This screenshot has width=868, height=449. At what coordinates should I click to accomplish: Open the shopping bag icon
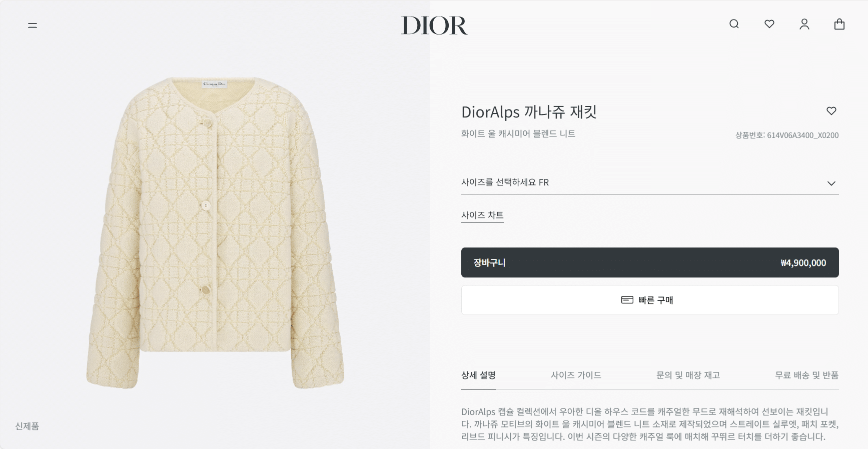(839, 24)
